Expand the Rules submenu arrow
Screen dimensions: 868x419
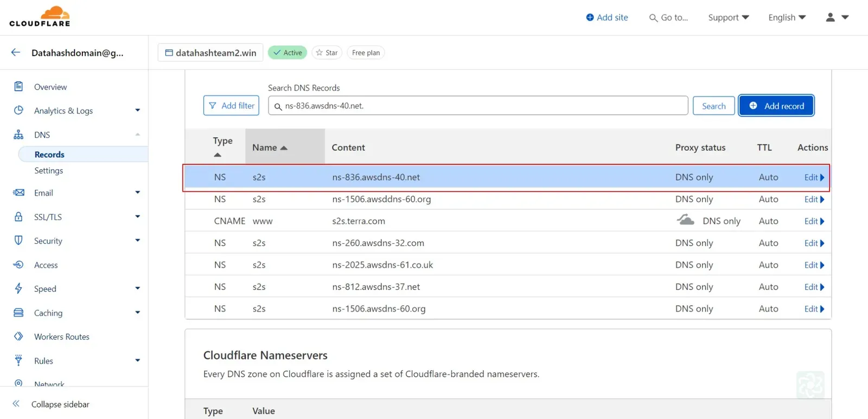[138, 360]
